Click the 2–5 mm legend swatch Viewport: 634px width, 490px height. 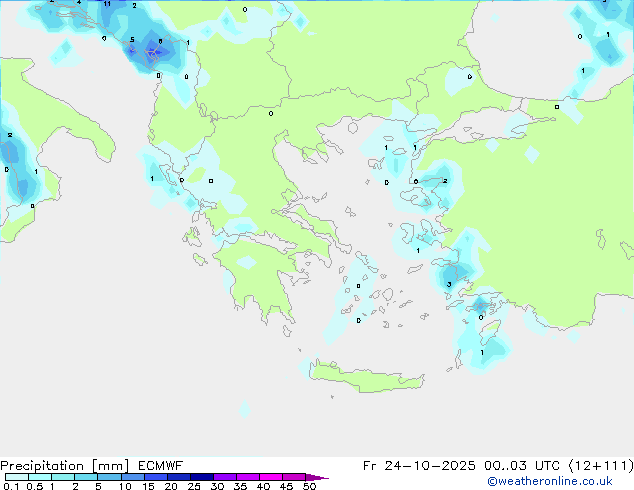(86, 477)
